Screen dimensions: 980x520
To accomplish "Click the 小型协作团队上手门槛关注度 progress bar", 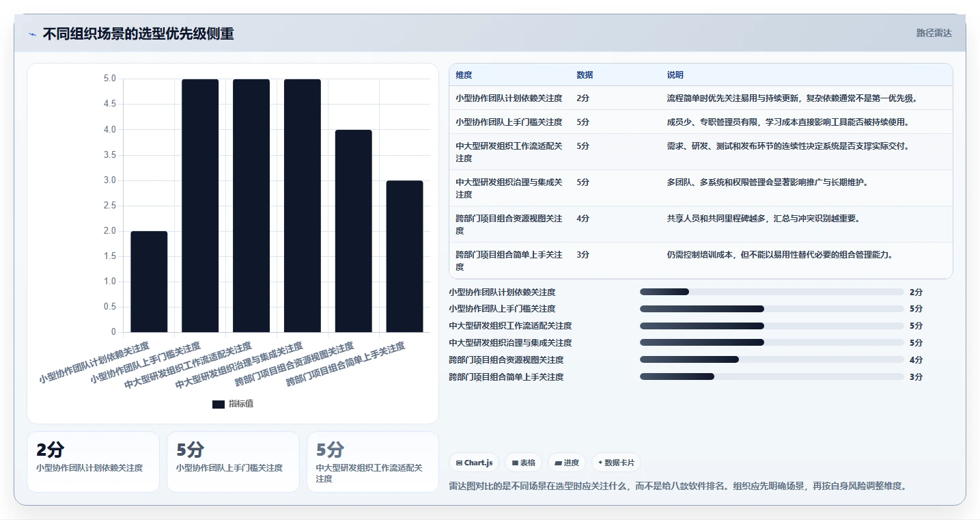I will pos(772,309).
